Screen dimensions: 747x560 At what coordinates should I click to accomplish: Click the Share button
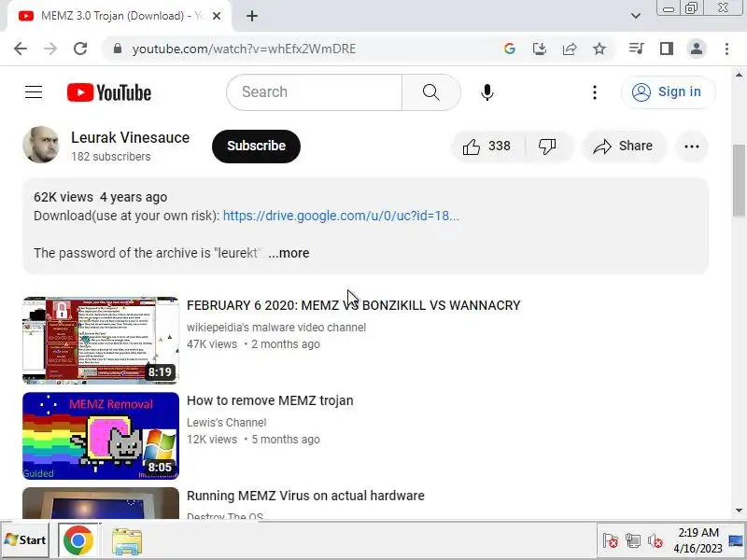click(624, 147)
